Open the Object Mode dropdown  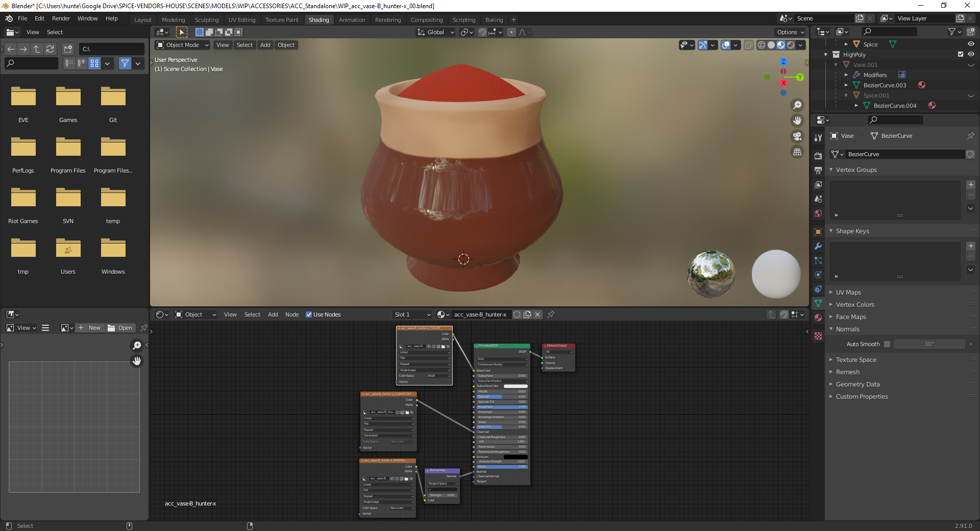click(x=183, y=45)
